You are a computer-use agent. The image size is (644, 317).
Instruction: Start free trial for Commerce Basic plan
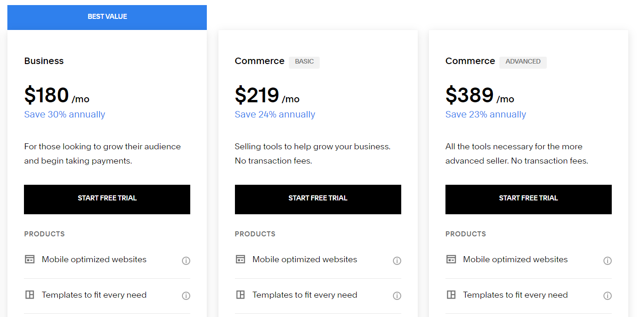click(318, 199)
